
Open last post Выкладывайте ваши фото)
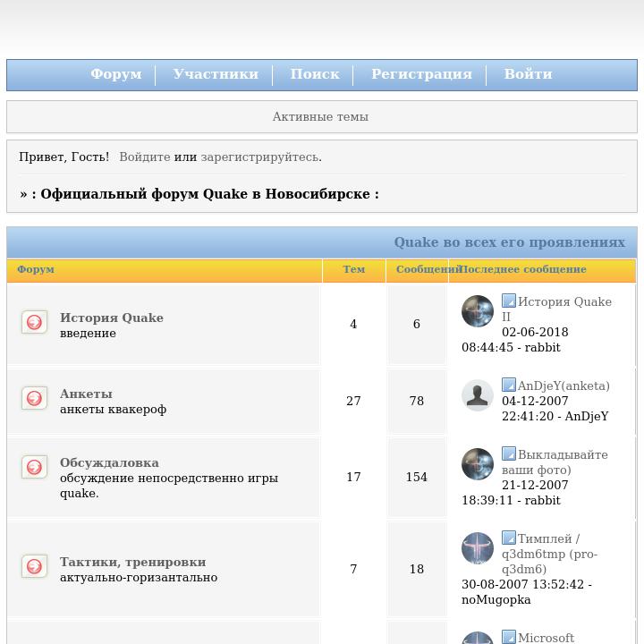(555, 462)
